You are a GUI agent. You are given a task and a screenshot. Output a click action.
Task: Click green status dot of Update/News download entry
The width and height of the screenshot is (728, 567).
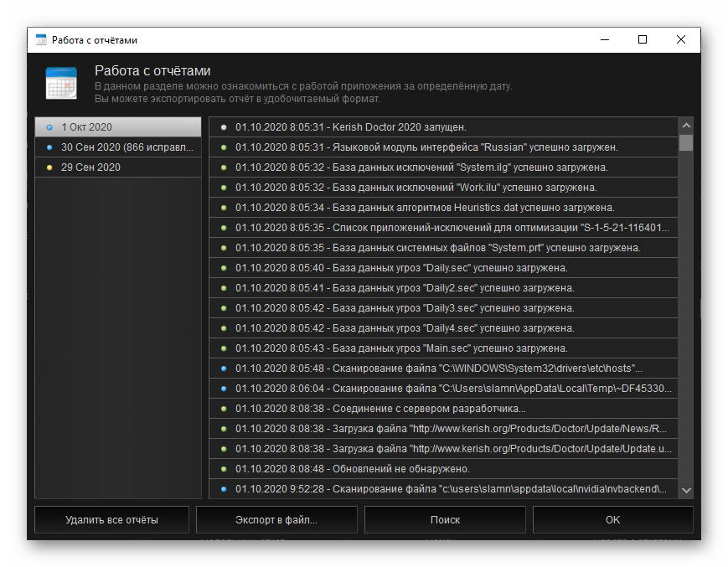[x=224, y=429]
